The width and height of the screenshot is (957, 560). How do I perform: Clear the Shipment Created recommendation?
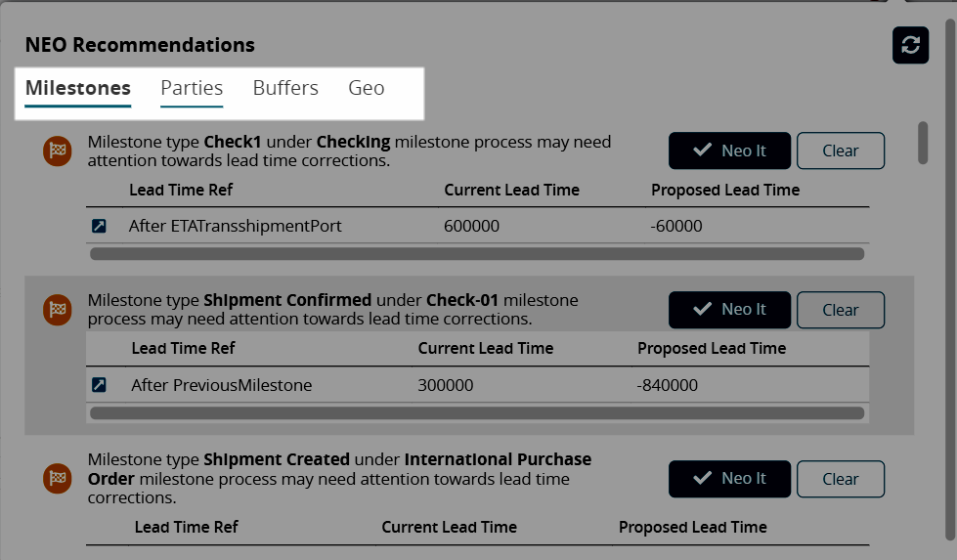click(x=840, y=479)
